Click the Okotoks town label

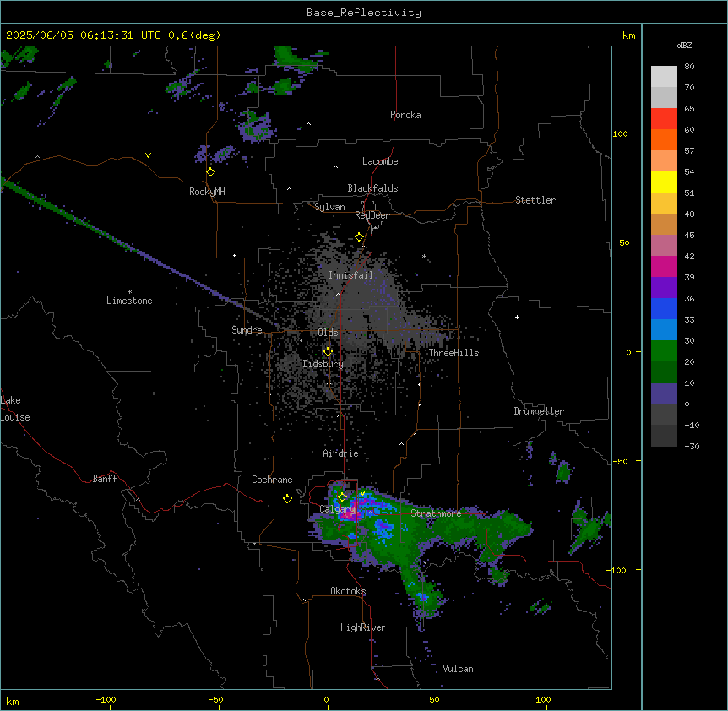(348, 591)
